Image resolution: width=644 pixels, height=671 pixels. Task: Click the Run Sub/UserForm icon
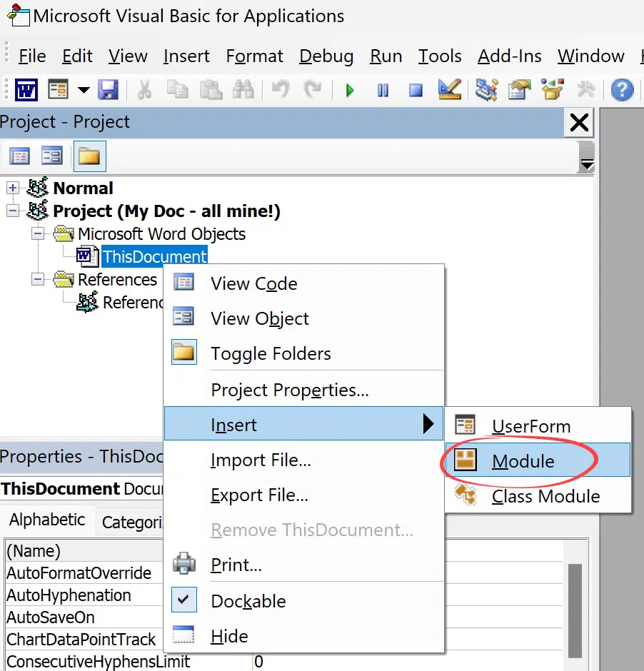(x=350, y=90)
